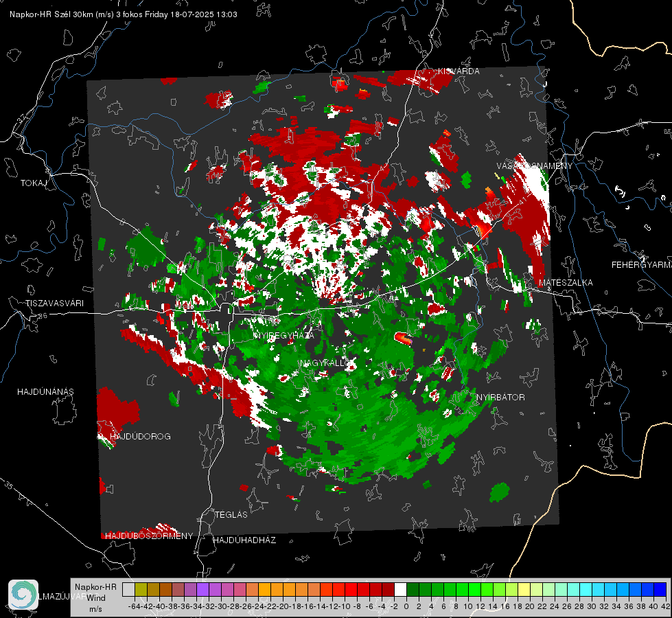Pick the deep blue swatch between 40 and 42

660,589
